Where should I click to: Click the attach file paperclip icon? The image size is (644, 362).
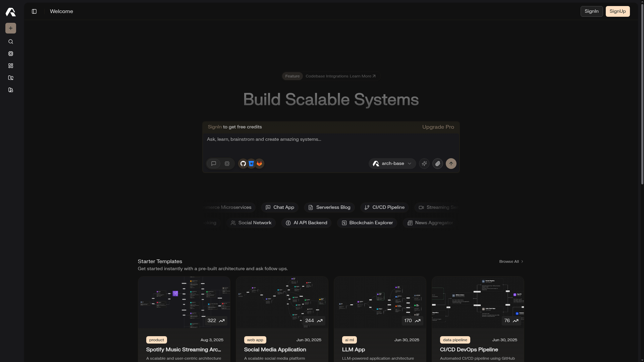click(438, 164)
